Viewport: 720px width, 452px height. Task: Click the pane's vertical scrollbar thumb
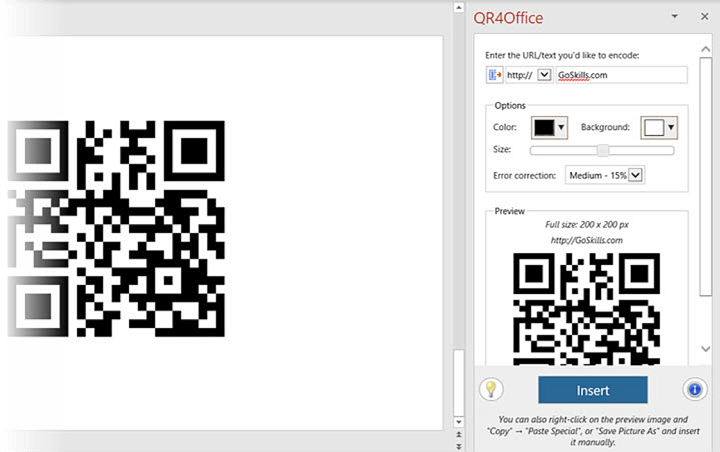click(705, 176)
